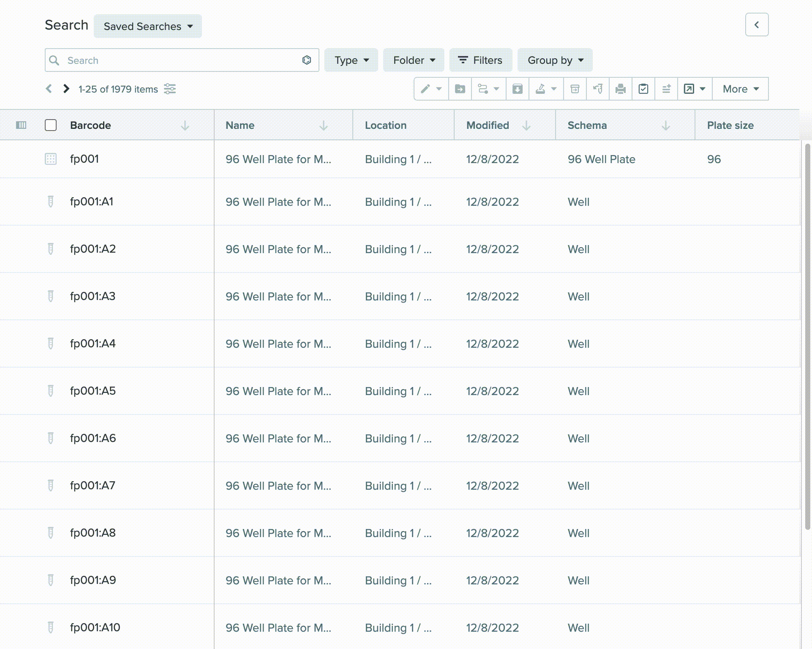Click the edit pencil toolbar icon
Viewport: 812px width, 649px height.
pyautogui.click(x=425, y=89)
